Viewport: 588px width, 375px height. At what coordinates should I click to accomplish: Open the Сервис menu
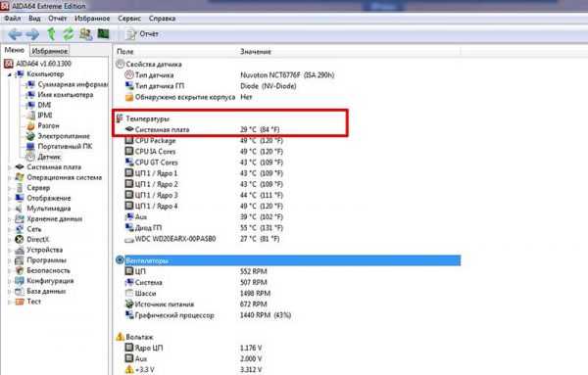point(129,19)
